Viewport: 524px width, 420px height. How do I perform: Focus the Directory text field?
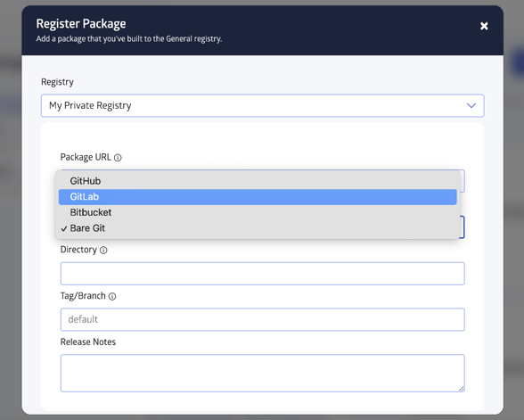pos(262,274)
